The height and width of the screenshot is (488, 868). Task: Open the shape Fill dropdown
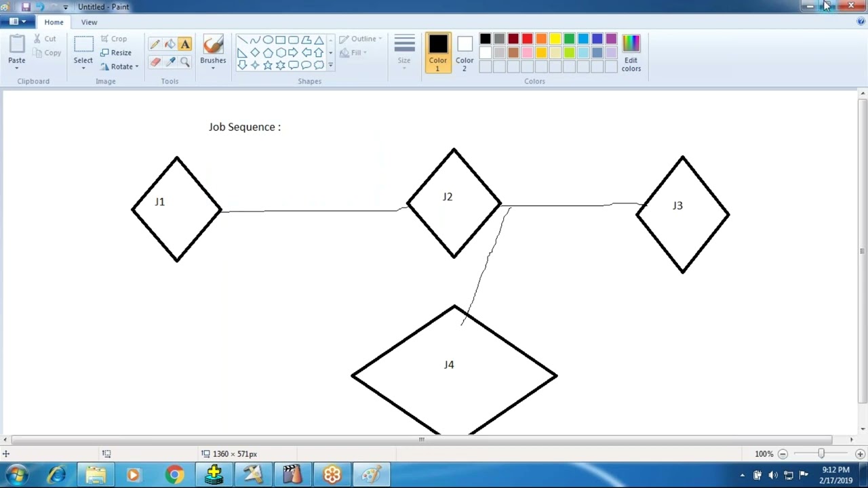pos(353,52)
